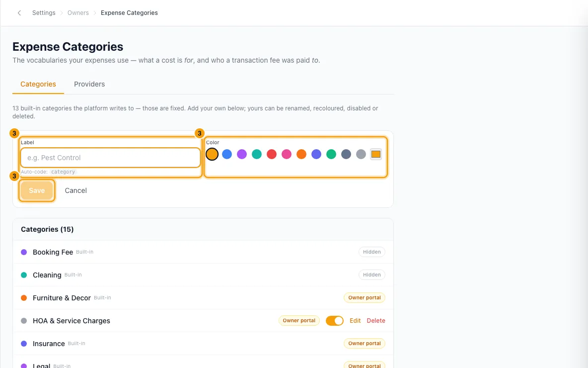Open the custom color picker square
This screenshot has width=588, height=368.
click(x=376, y=154)
